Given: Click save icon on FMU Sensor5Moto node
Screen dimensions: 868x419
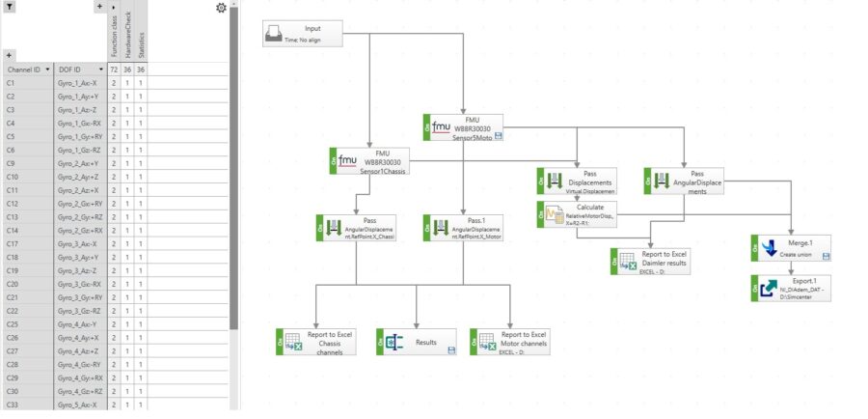Looking at the screenshot, I should (499, 135).
